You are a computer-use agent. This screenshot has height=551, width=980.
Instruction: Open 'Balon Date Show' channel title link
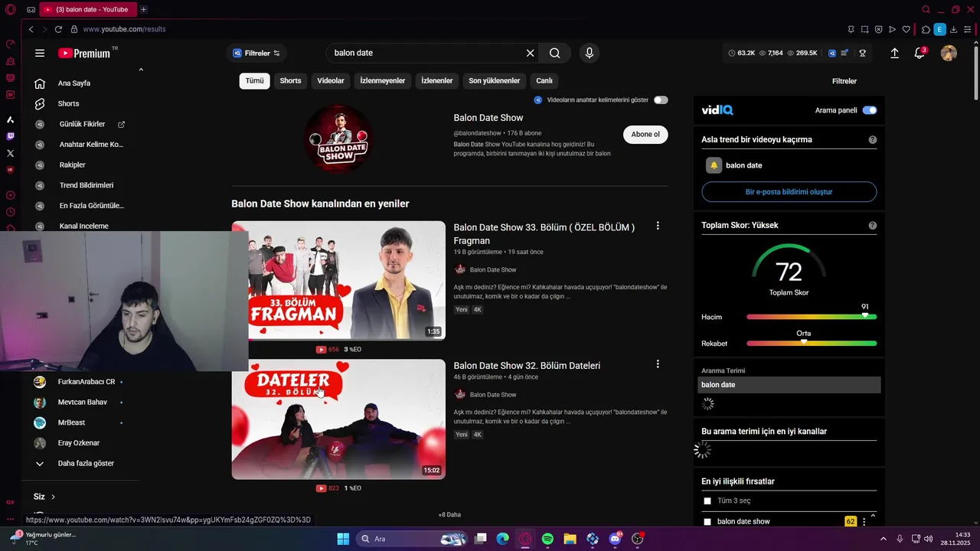(488, 118)
